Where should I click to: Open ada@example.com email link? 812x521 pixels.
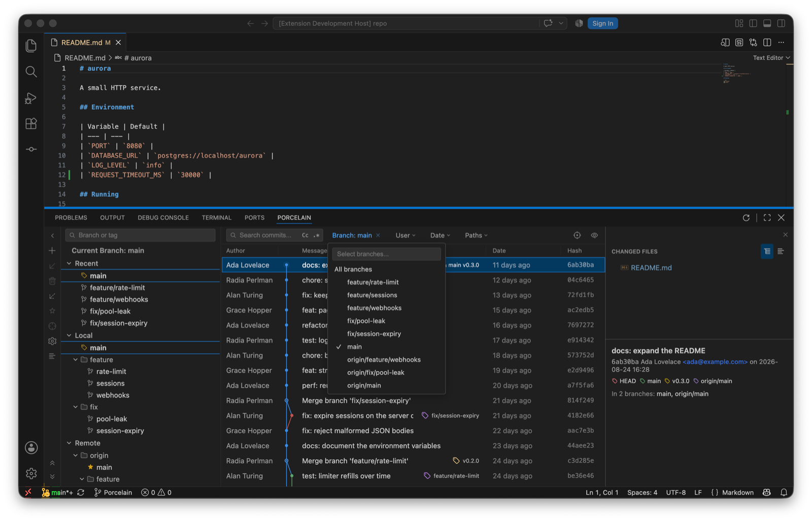click(x=715, y=362)
